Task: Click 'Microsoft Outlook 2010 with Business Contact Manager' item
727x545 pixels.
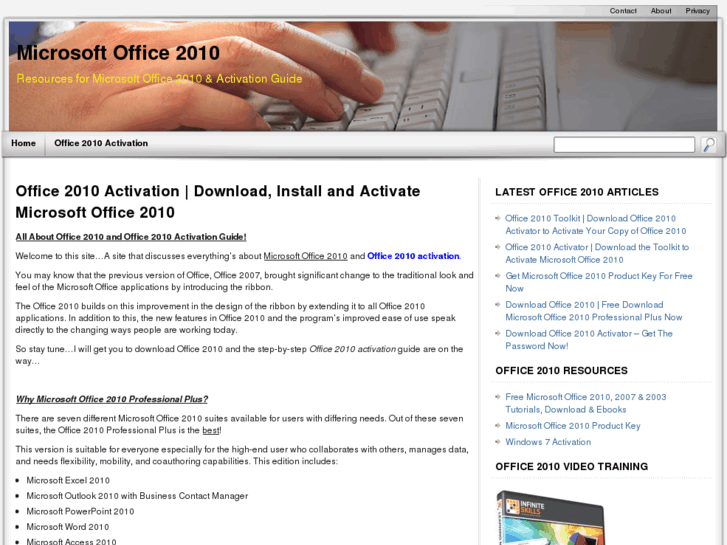Action: point(137,496)
